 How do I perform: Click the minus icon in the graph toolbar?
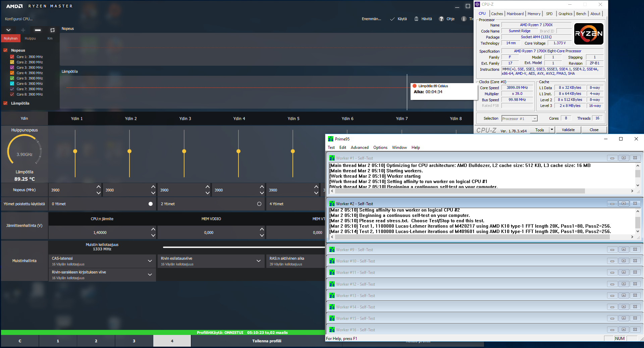(x=38, y=30)
